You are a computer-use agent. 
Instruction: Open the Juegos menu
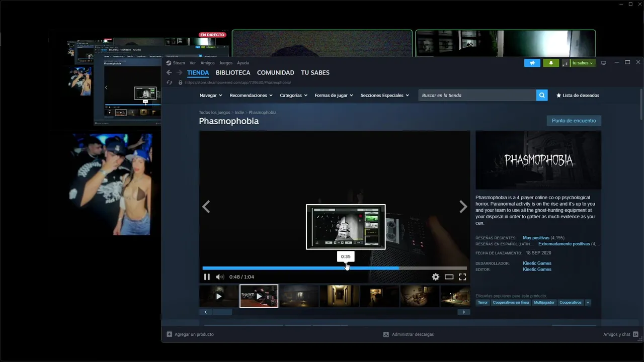click(226, 63)
